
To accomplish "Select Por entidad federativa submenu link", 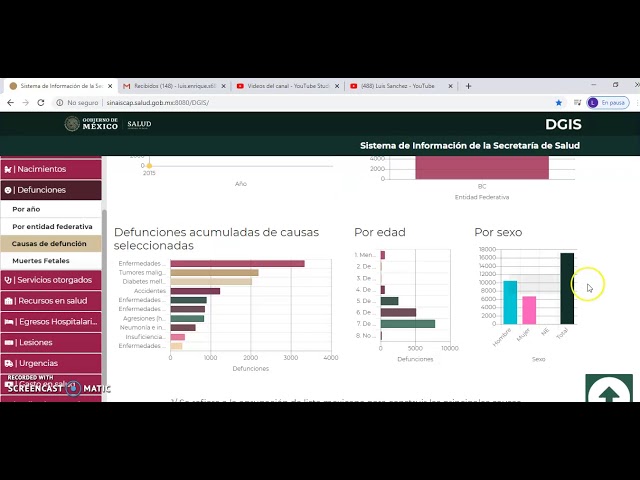I will (52, 227).
